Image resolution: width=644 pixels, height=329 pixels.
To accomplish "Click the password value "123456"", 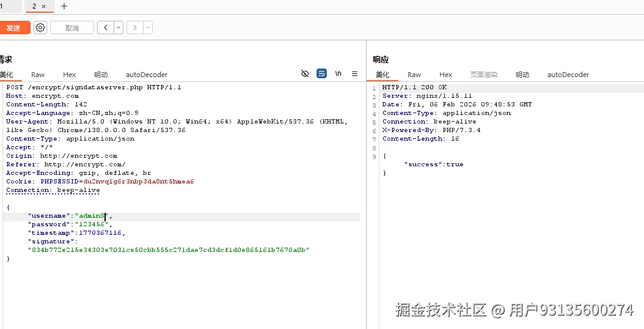I will (x=92, y=224).
